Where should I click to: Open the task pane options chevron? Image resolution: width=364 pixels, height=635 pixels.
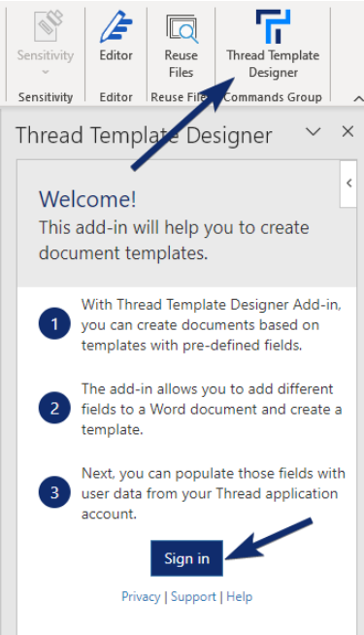click(313, 132)
